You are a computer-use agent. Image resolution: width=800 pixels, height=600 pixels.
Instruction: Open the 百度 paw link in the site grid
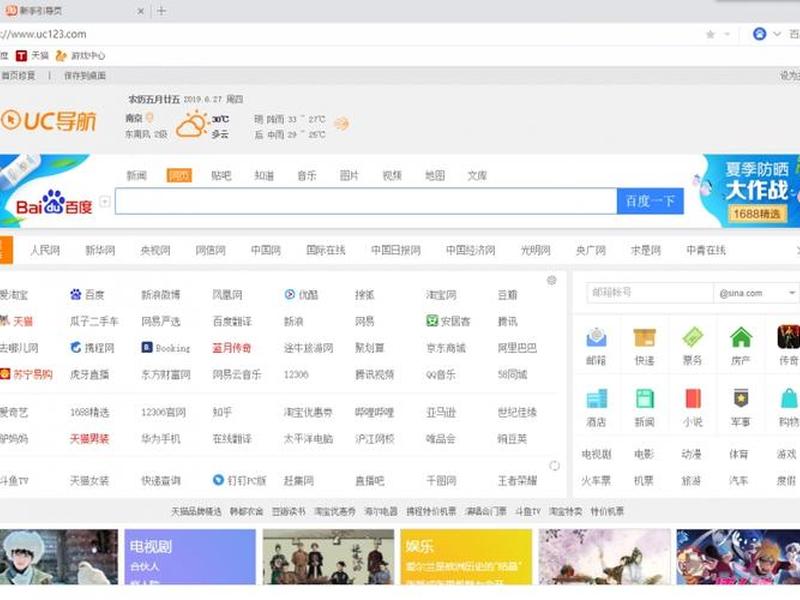(87, 294)
